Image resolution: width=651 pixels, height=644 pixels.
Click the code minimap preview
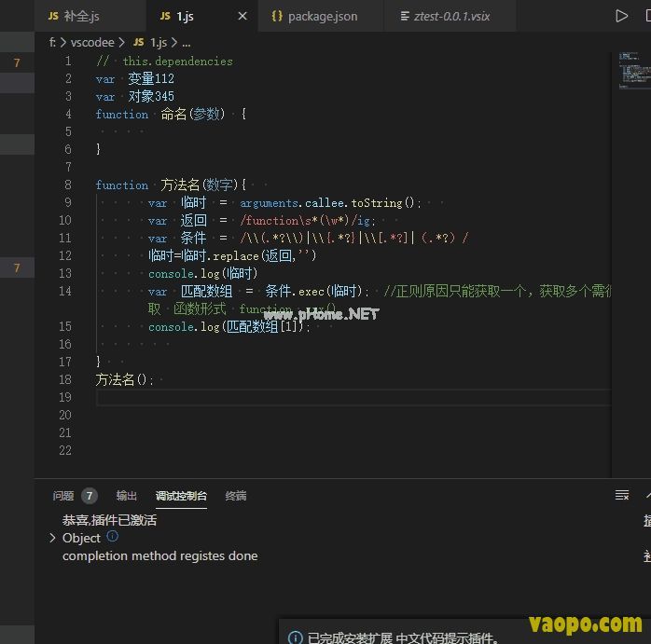point(634,71)
